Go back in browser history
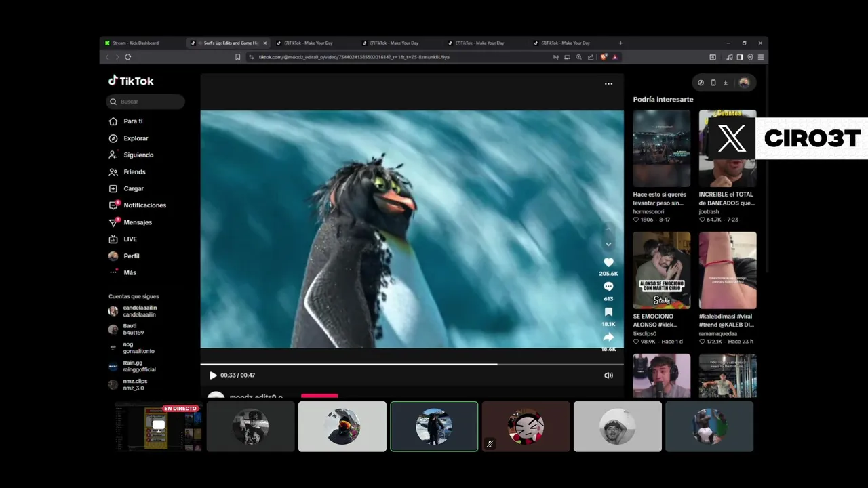The width and height of the screenshot is (868, 488). point(106,57)
